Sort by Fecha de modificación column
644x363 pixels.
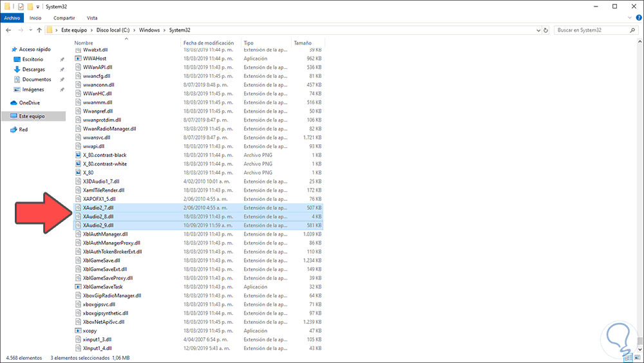tap(209, 42)
